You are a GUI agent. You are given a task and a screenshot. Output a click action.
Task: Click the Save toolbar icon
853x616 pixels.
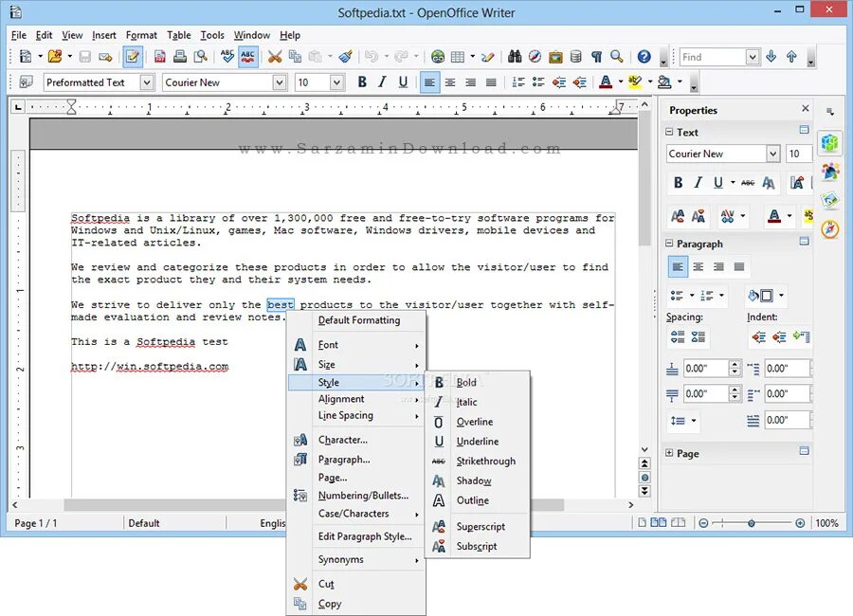pos(85,57)
